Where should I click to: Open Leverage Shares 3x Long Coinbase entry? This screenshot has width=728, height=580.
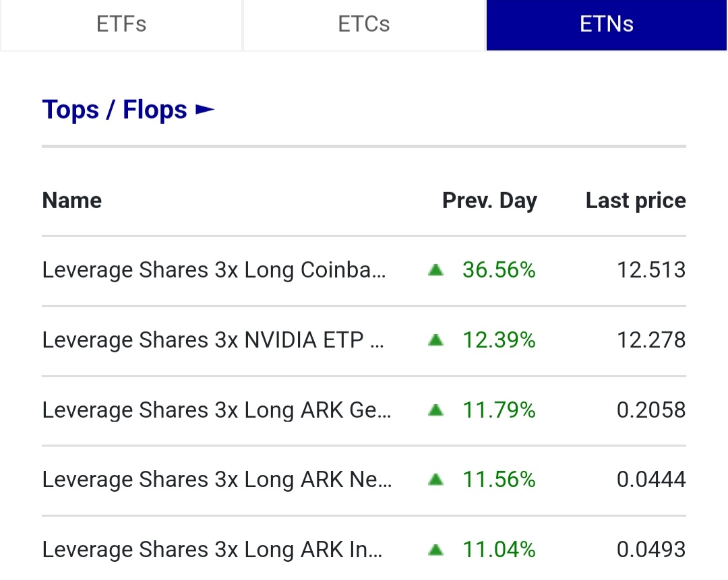[214, 270]
